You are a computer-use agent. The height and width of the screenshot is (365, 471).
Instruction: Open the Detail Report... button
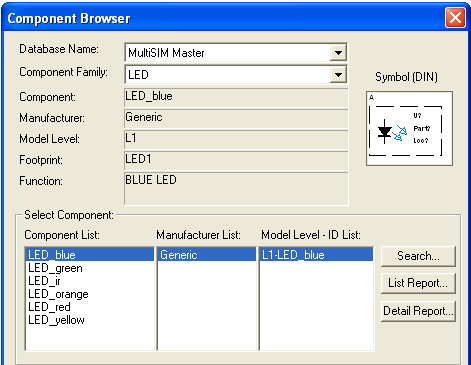418,311
